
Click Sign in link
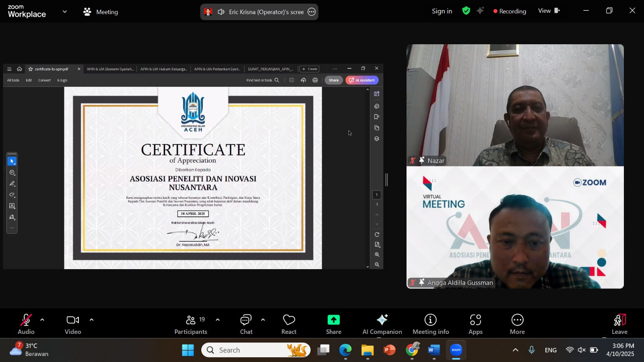point(442,11)
